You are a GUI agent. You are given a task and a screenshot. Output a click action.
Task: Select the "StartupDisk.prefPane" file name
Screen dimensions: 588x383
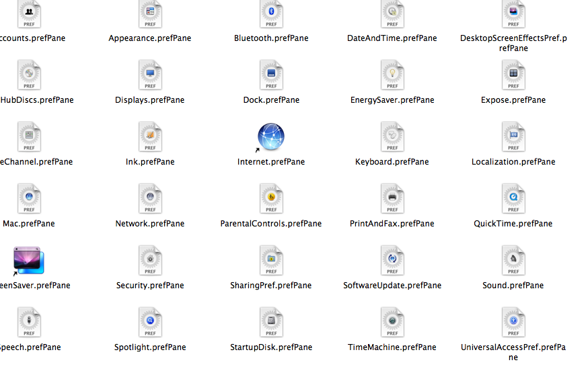271,347
